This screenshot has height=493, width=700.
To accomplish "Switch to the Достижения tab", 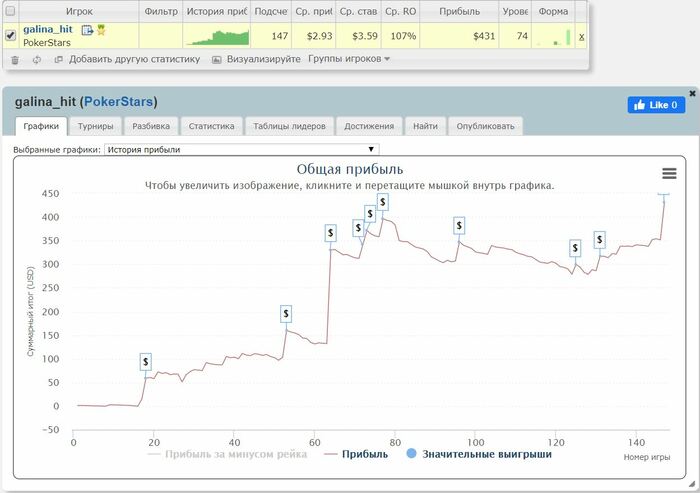I will [369, 126].
